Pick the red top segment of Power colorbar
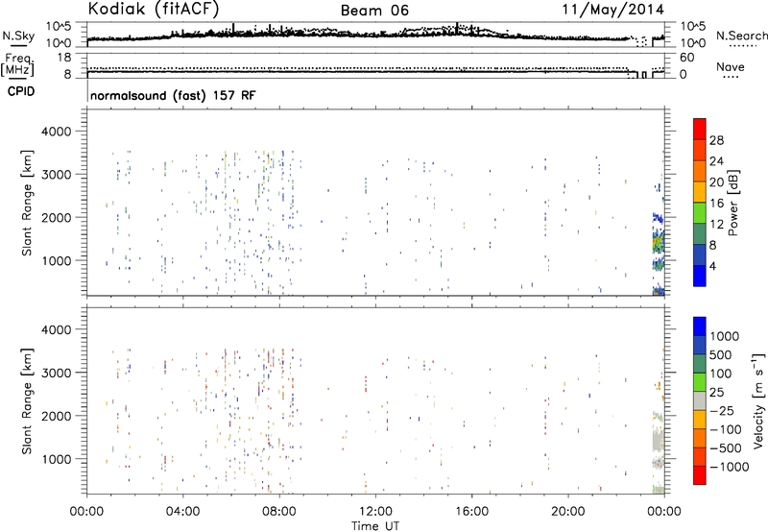 point(700,129)
